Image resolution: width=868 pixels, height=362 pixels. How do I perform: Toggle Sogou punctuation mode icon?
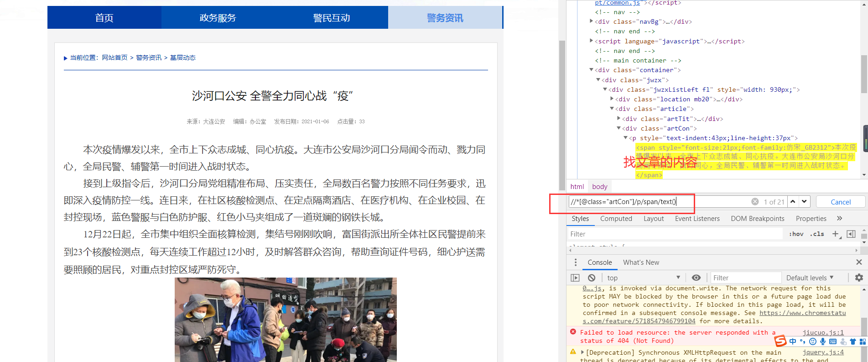[x=803, y=341]
